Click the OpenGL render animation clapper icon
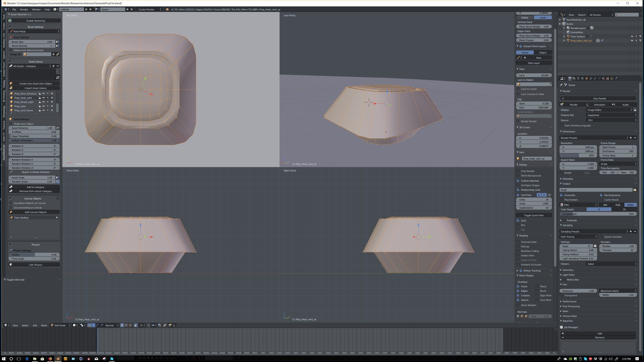This screenshot has width=644, height=362. [x=174, y=325]
